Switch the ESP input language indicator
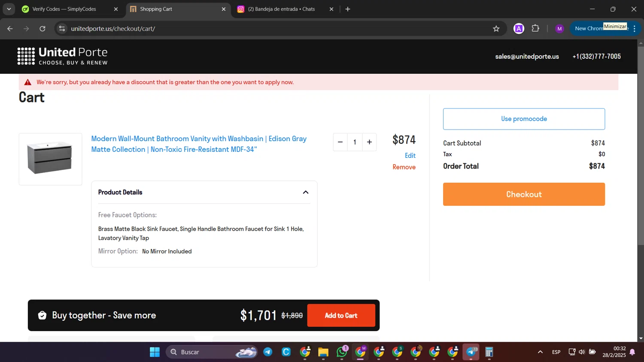 click(556, 352)
